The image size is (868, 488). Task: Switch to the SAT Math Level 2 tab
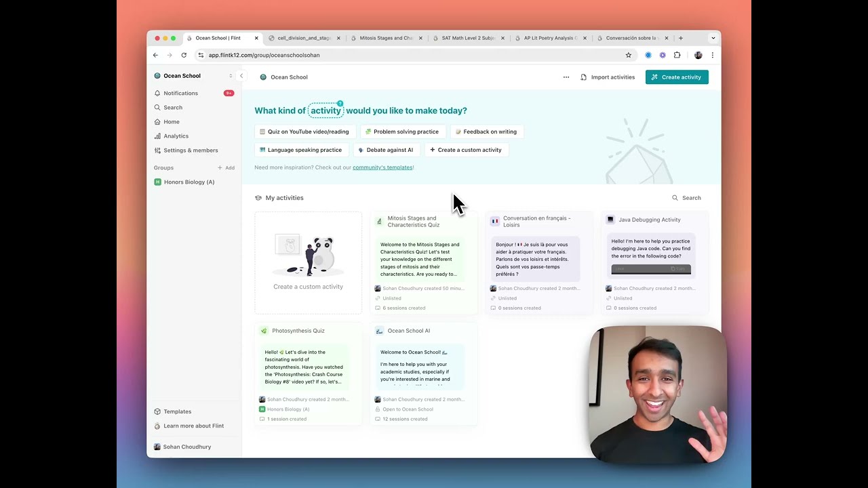pos(469,38)
